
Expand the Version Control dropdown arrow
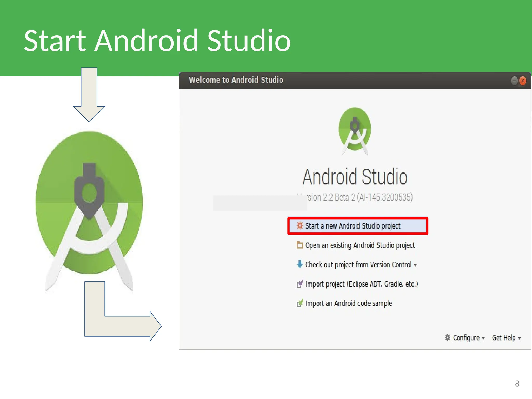click(415, 265)
